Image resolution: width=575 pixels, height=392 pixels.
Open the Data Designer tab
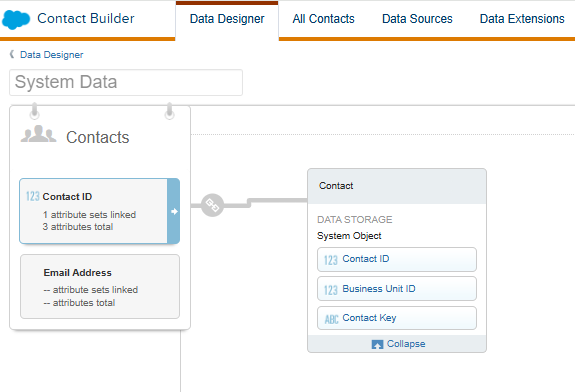pos(227,19)
